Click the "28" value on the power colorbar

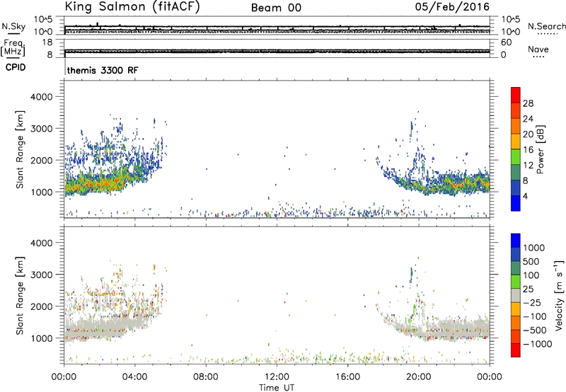tap(528, 103)
